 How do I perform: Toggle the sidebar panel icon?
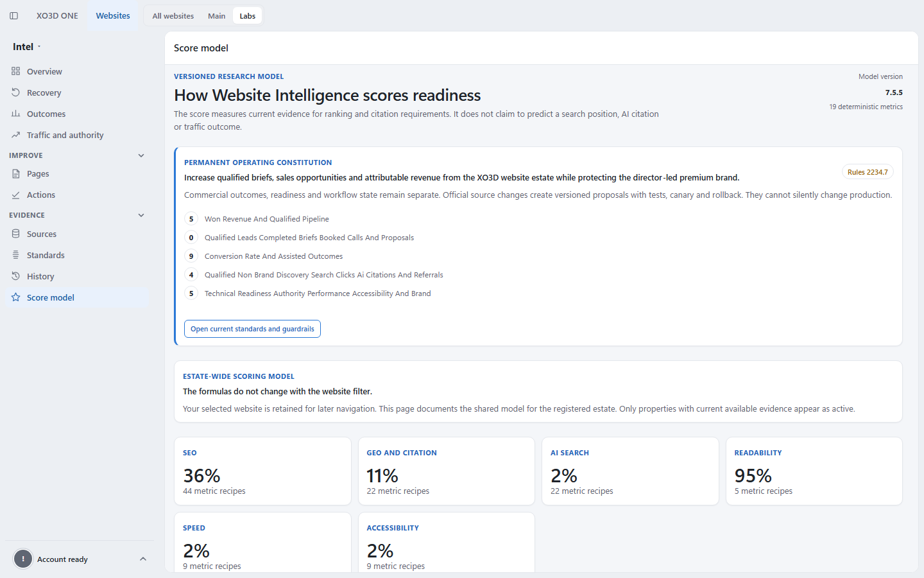click(14, 16)
